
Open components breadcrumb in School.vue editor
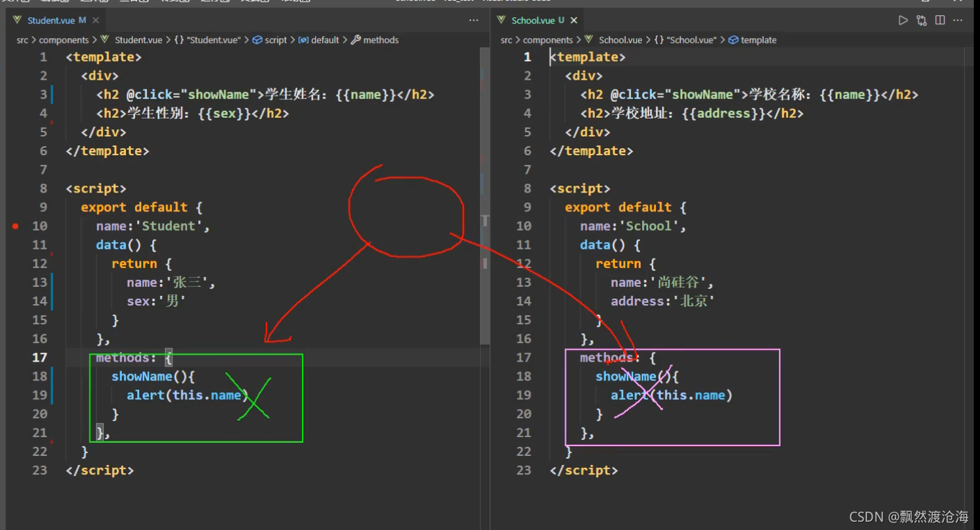click(548, 40)
